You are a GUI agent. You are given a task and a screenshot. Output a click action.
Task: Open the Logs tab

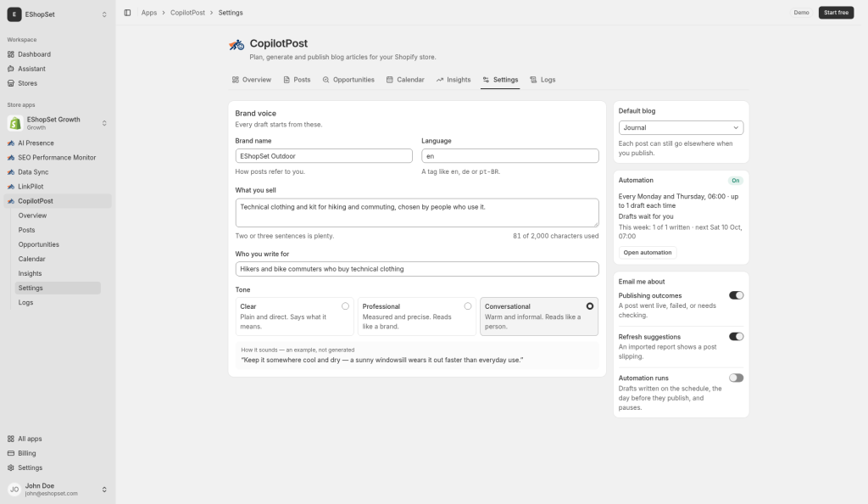tap(542, 80)
